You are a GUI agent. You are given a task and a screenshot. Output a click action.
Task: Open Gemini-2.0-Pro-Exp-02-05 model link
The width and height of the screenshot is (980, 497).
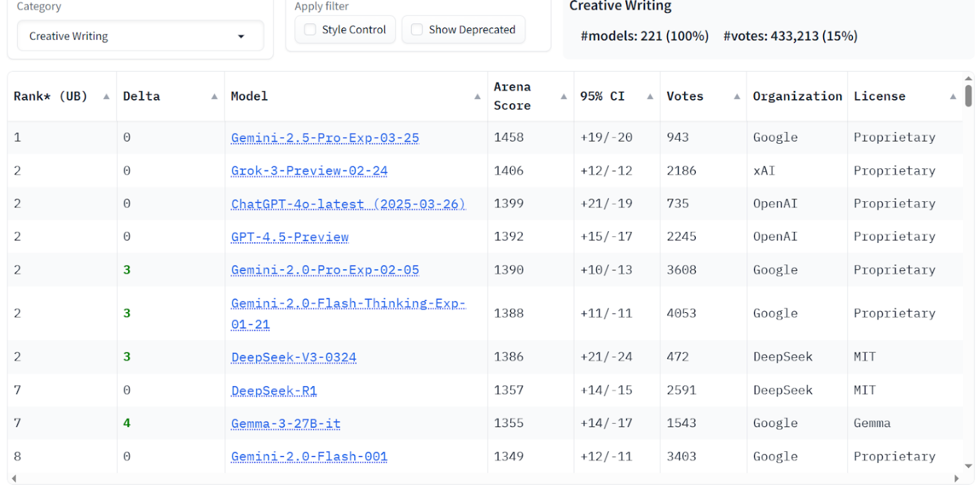325,270
